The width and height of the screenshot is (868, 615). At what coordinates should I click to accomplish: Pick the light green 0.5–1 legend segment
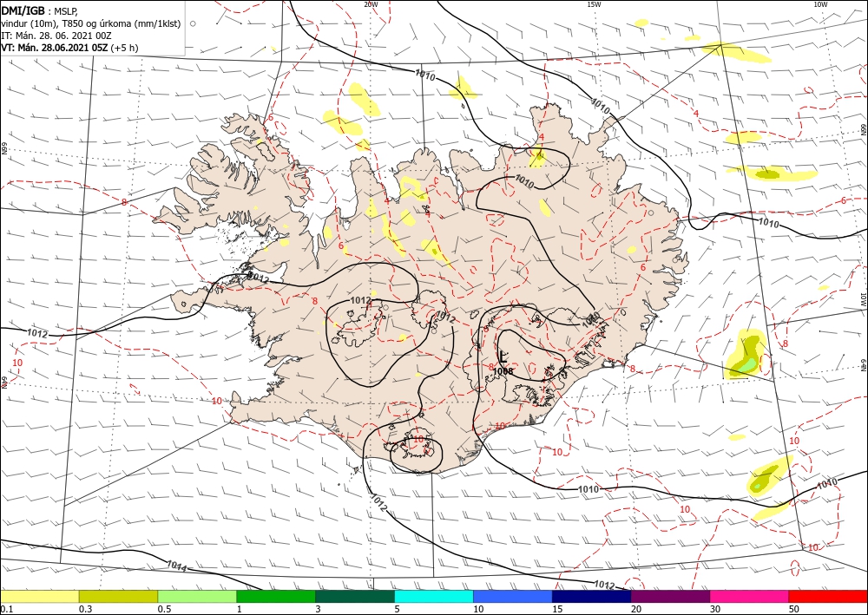coord(197,596)
